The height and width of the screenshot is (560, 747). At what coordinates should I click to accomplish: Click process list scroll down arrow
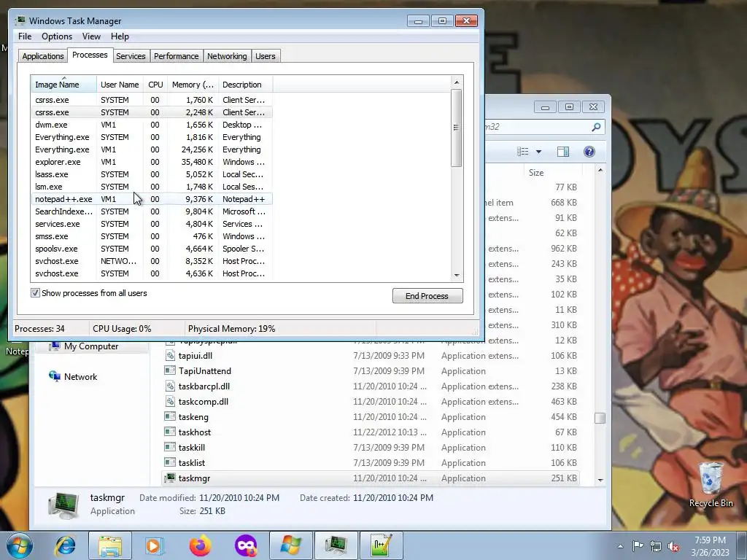coord(457,275)
